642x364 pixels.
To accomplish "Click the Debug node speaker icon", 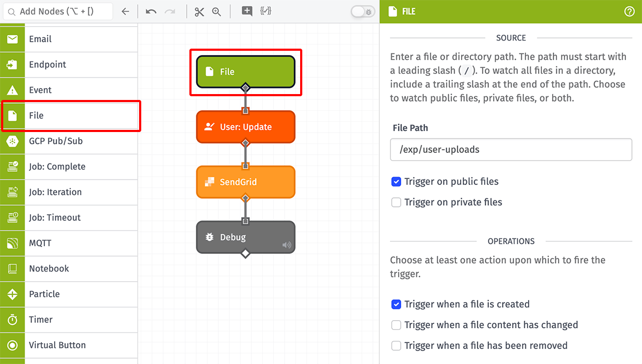I will [287, 245].
